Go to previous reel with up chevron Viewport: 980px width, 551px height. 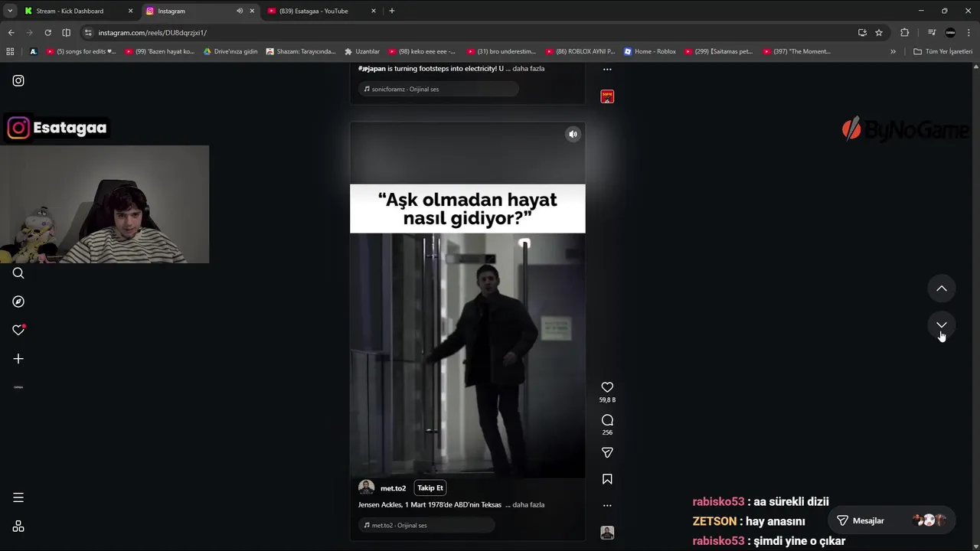(942, 289)
